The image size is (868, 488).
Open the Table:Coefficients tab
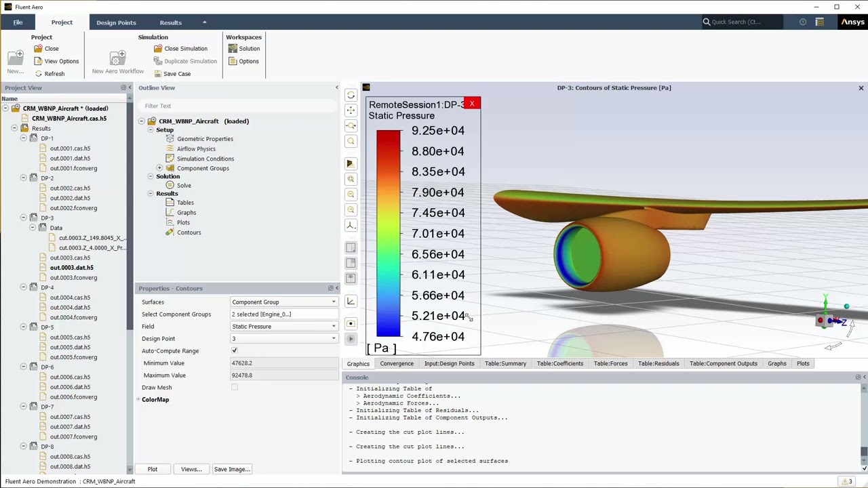pyautogui.click(x=559, y=363)
